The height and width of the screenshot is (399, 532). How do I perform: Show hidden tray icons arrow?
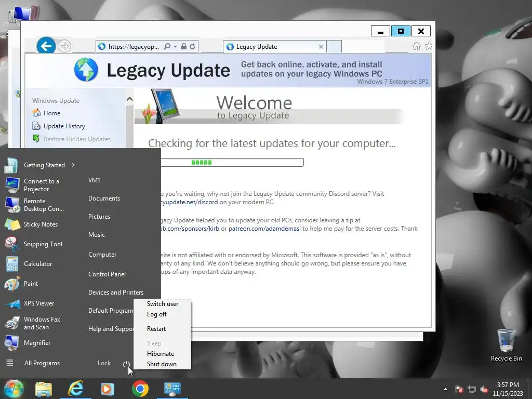tap(445, 389)
